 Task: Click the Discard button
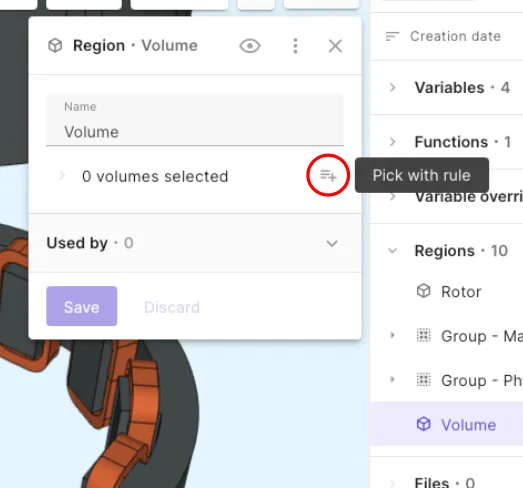172,307
